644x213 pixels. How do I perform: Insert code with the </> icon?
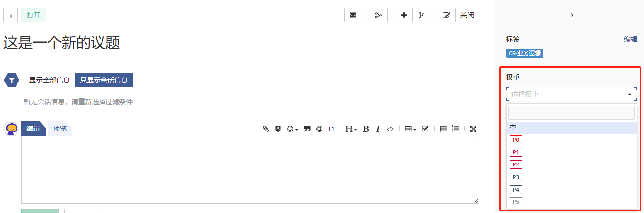[390, 129]
